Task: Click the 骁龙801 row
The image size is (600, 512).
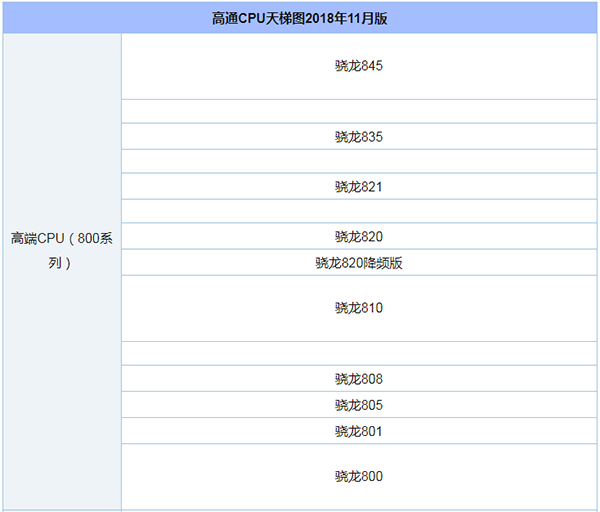Action: pyautogui.click(x=359, y=431)
